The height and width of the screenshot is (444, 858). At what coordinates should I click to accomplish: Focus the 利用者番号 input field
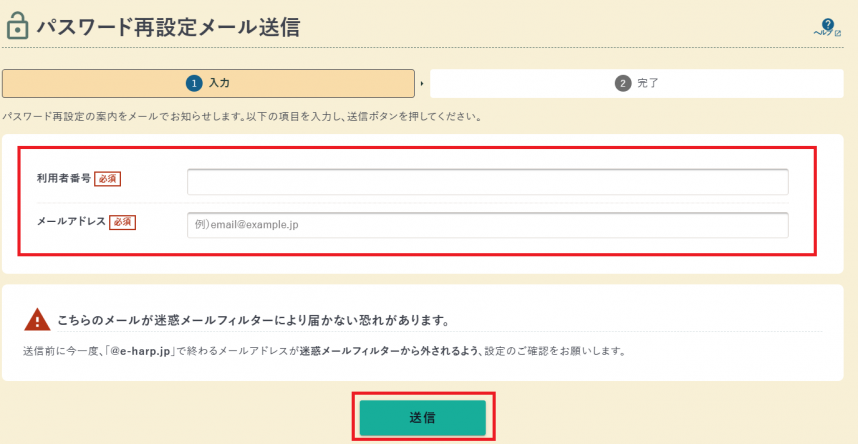(488, 182)
